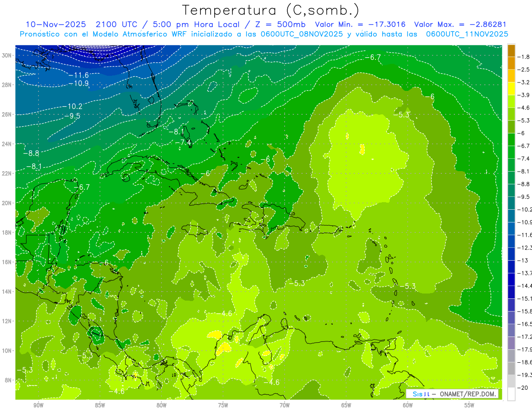The height and width of the screenshot is (411, 532).
Task: Click the green swatch between -6 and -6.7
Action: 511,140
